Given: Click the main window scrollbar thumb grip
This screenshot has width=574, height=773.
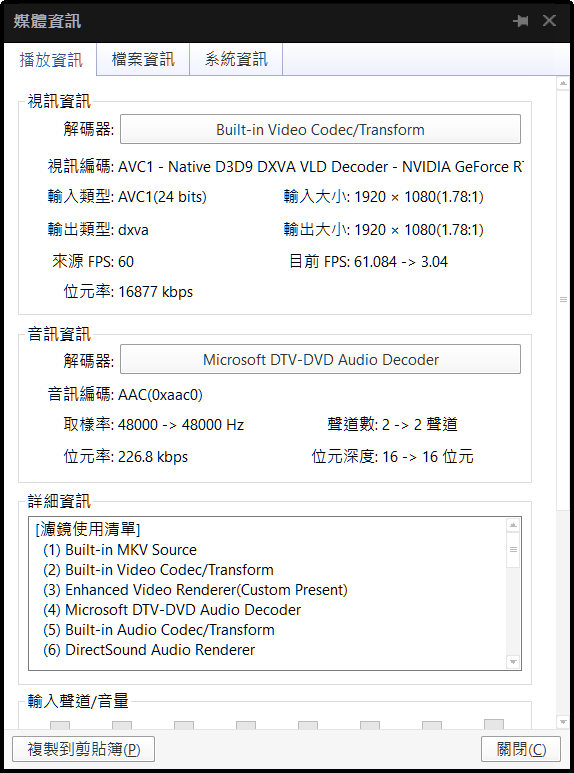Looking at the screenshot, I should click(x=563, y=299).
